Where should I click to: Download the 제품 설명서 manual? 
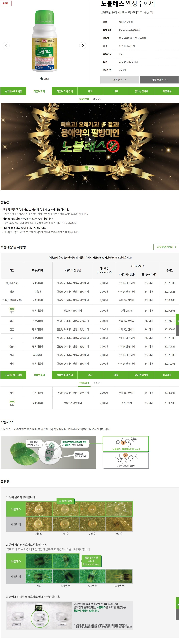(x=159, y=80)
